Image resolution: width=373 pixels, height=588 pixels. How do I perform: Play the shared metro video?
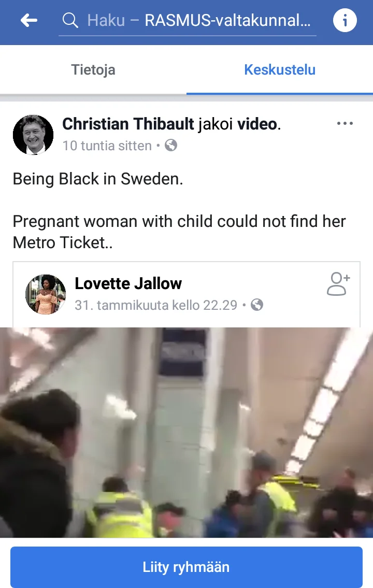187,433
